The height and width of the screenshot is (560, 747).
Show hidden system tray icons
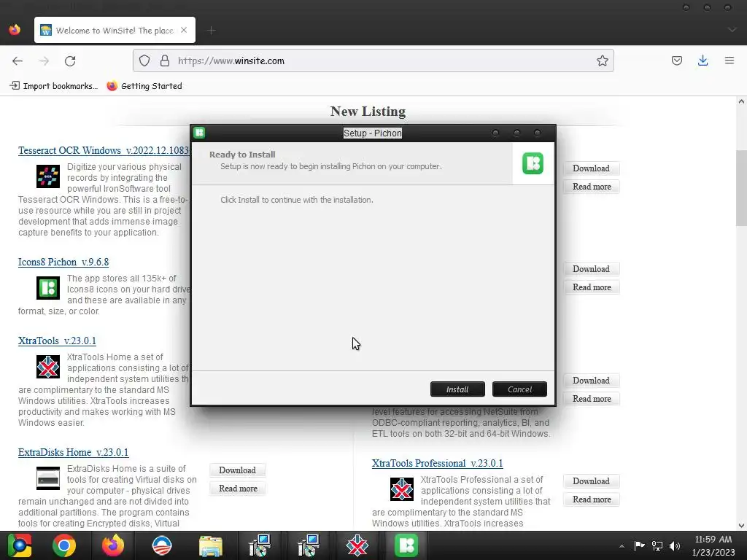coord(622,545)
